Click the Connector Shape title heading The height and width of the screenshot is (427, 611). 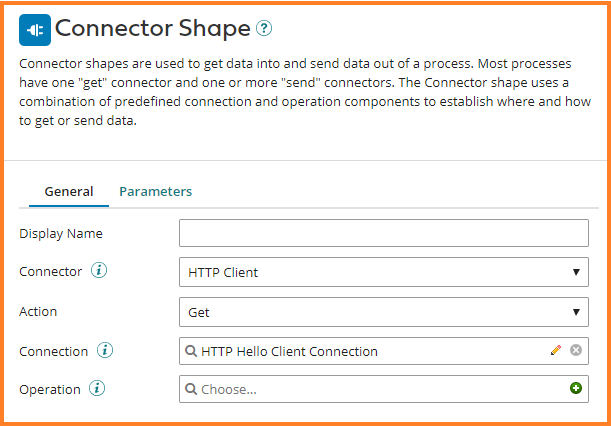(x=150, y=29)
